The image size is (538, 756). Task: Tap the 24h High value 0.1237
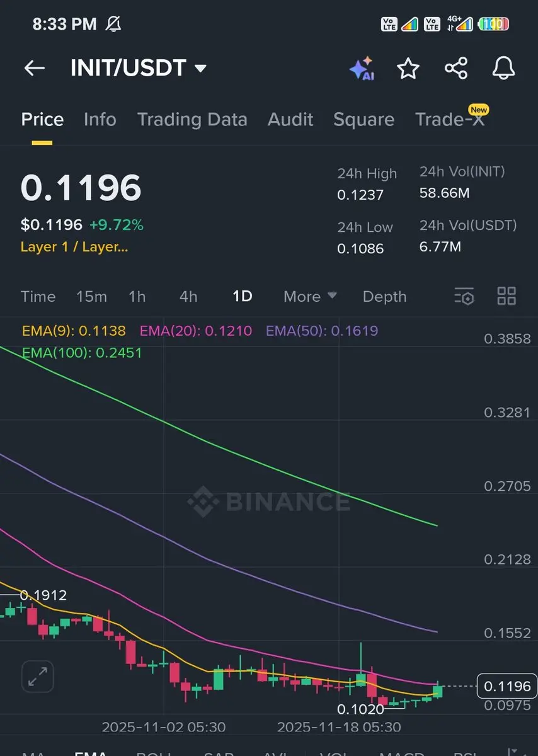[360, 195]
